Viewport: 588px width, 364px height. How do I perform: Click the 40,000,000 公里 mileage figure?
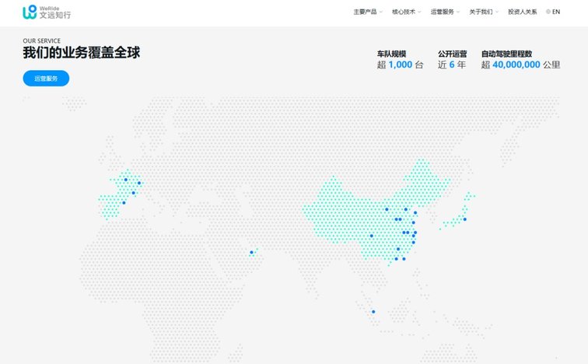[526, 65]
